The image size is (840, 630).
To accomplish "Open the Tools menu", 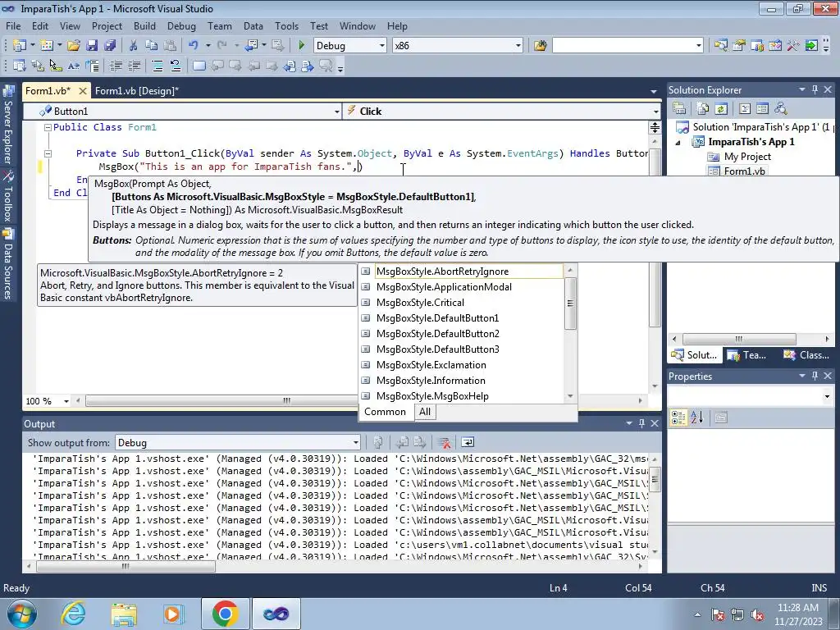I will (286, 25).
